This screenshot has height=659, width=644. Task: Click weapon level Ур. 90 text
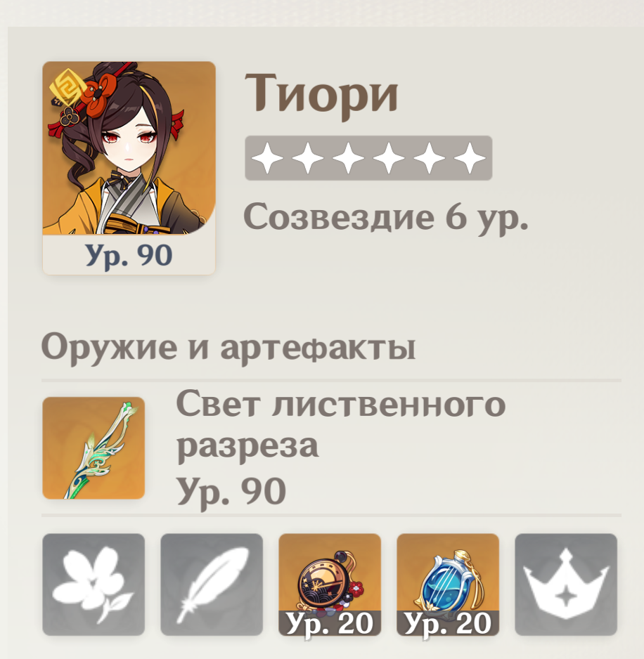click(x=231, y=491)
